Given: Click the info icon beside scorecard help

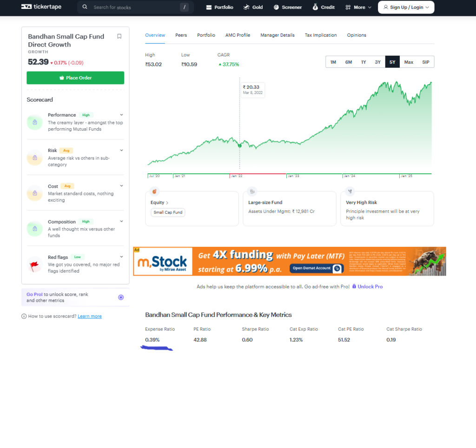Looking at the screenshot, I should point(24,316).
